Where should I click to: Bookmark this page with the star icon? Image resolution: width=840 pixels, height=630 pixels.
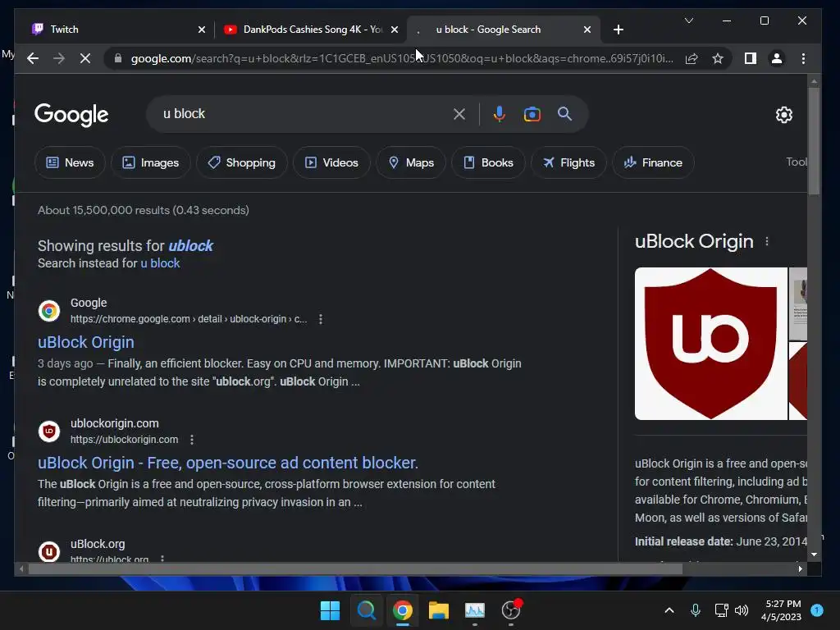coord(718,58)
